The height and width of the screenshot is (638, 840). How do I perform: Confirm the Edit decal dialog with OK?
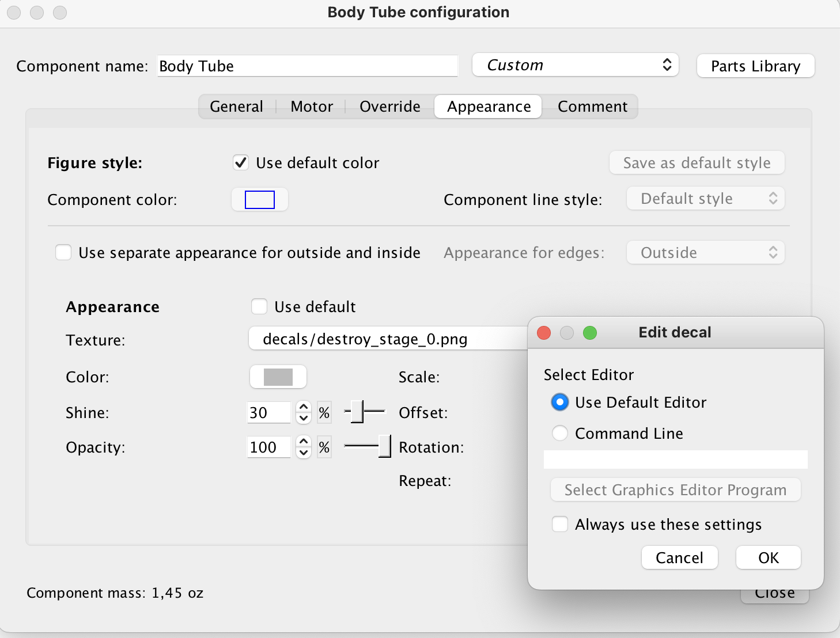click(768, 557)
